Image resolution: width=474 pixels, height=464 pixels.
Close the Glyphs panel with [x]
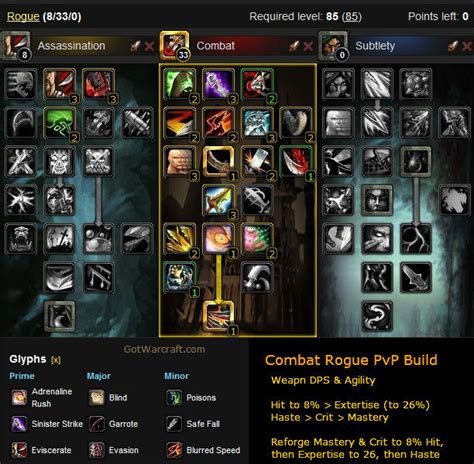click(x=56, y=360)
